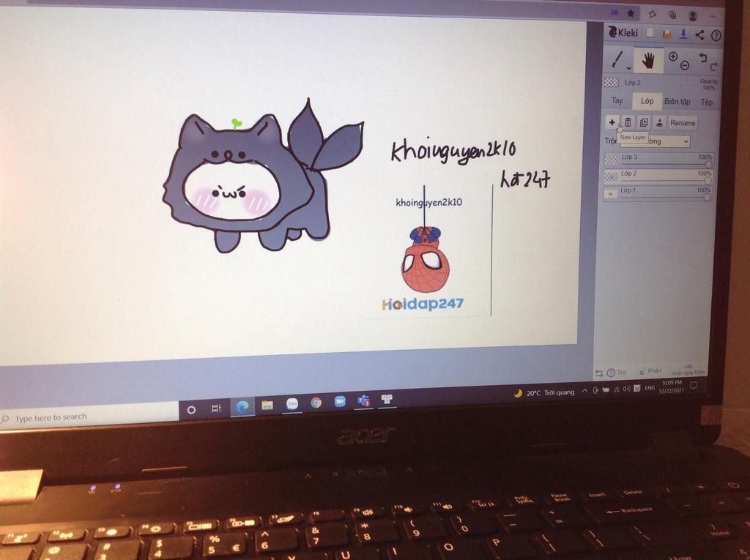
Task: Click the Lớp 1 layer thumbnail
Action: tap(610, 194)
